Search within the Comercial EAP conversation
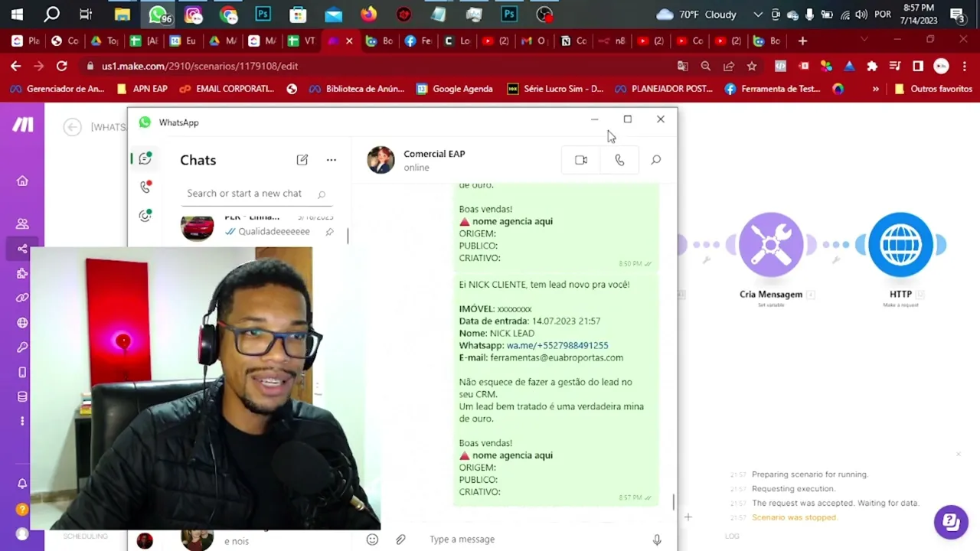 [x=656, y=160]
